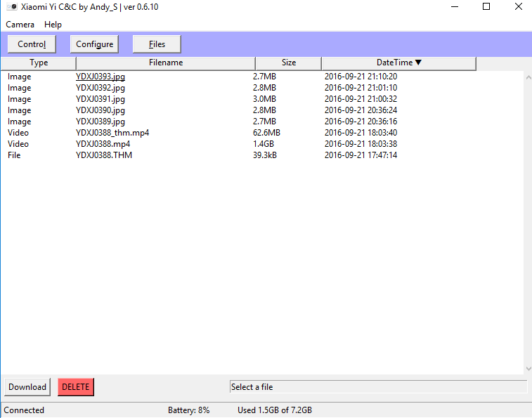Click the 39.3kB size value
Screen dimensions: 532x418
(x=265, y=155)
